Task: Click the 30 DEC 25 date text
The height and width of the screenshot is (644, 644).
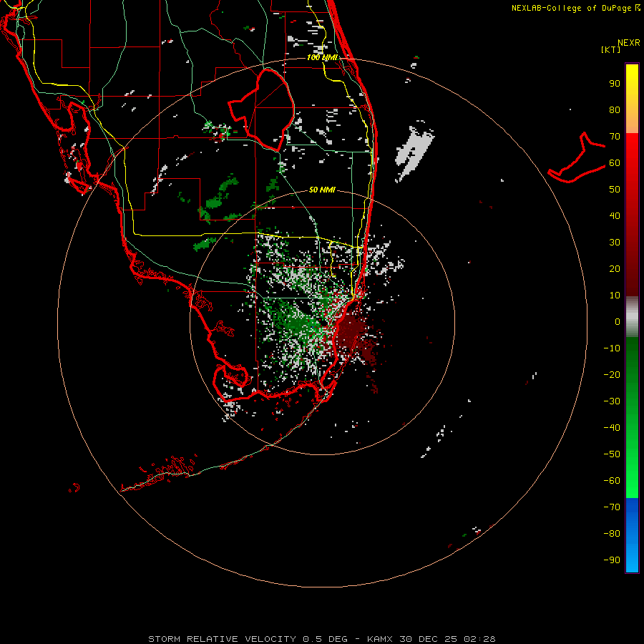Action: point(429,639)
